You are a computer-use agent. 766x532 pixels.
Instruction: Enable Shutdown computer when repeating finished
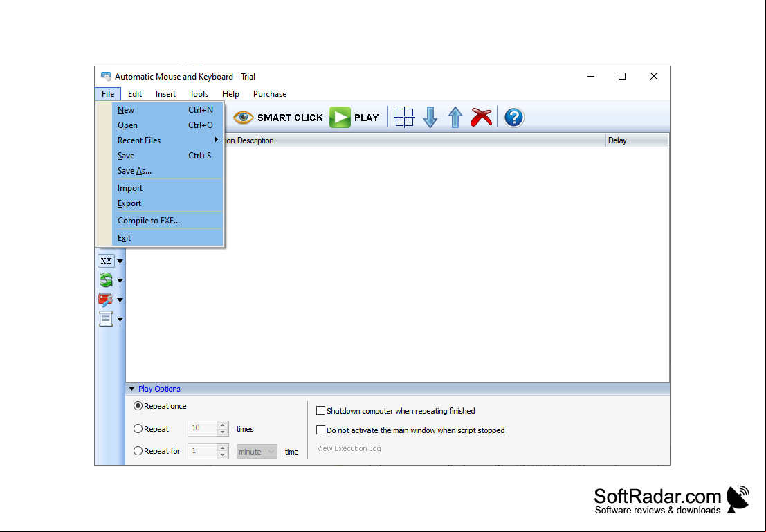tap(320, 411)
